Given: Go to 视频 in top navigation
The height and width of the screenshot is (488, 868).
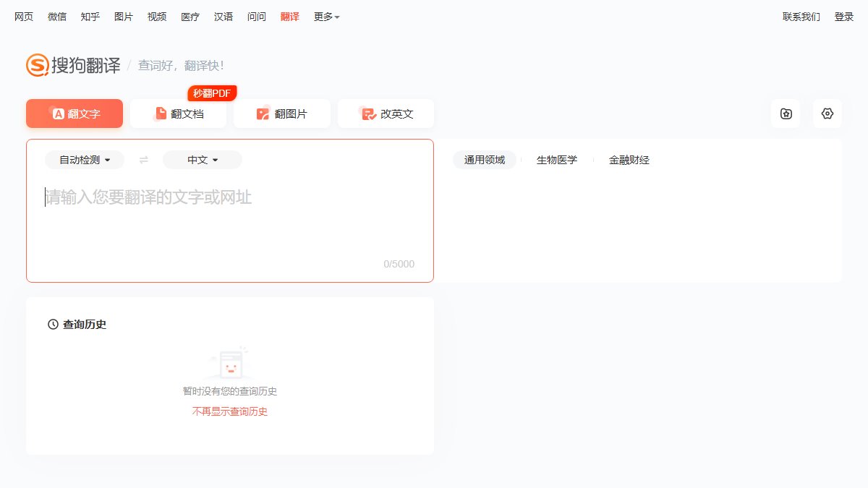Looking at the screenshot, I should coord(157,17).
